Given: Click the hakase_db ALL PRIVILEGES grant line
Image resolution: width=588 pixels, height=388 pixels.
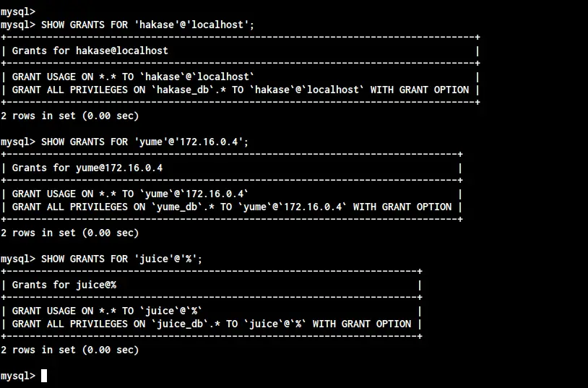Looking at the screenshot, I should [241, 90].
